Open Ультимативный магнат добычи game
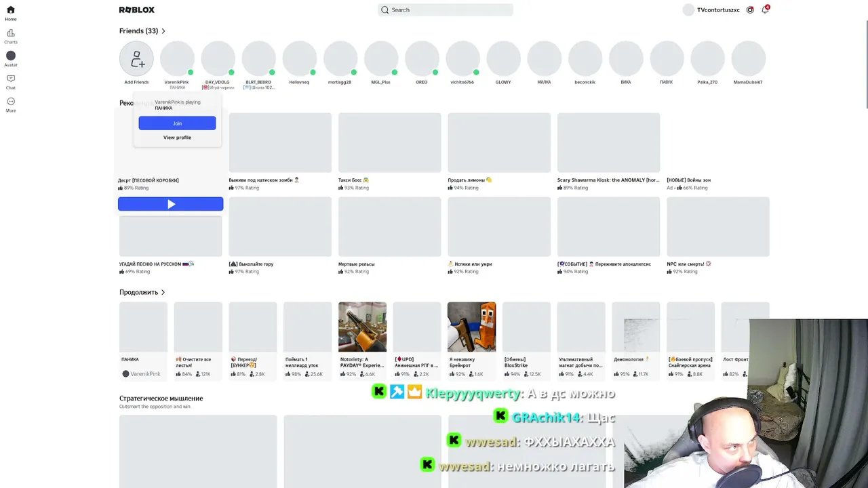The width and height of the screenshot is (868, 488). pyautogui.click(x=581, y=340)
